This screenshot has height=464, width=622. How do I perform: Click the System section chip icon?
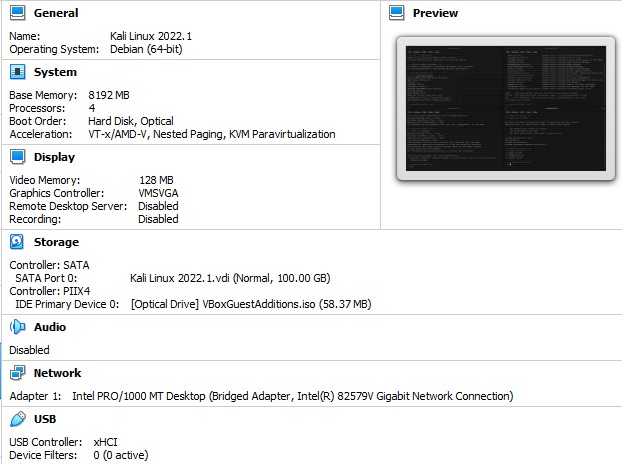[17, 72]
